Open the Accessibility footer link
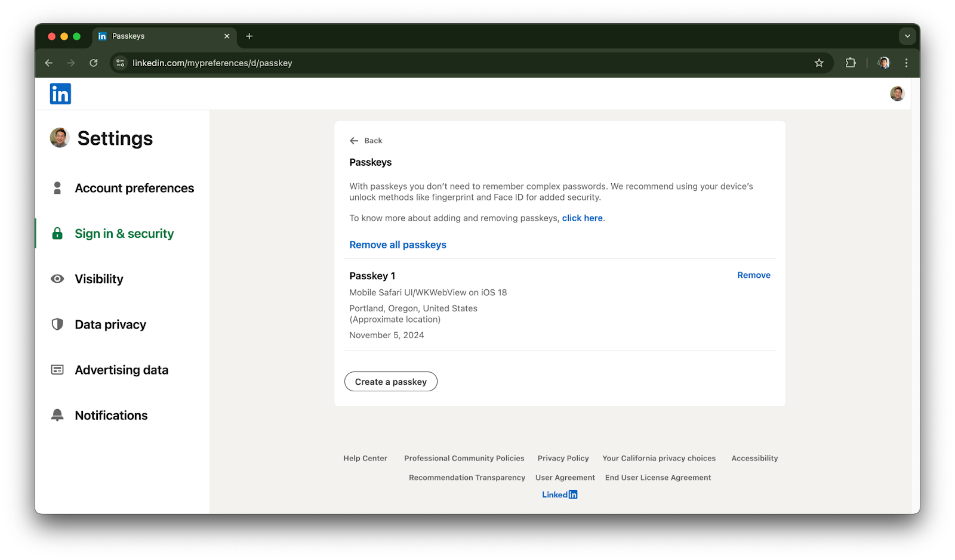955x560 pixels. [754, 458]
